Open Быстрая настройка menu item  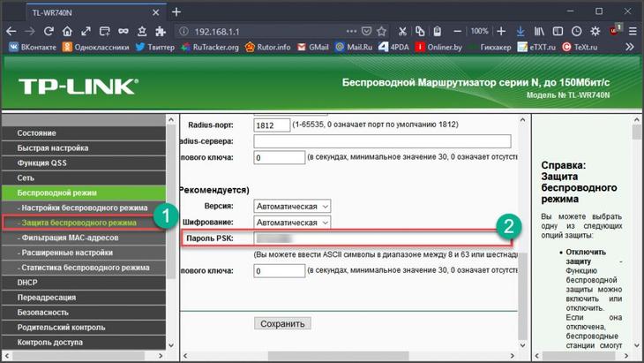click(x=84, y=148)
